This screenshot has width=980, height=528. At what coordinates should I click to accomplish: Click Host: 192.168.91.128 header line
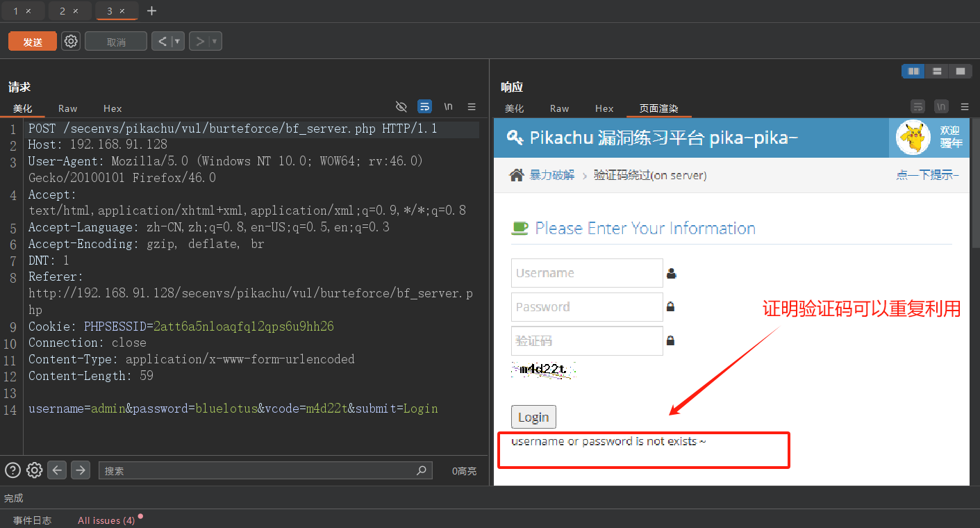[97, 145]
